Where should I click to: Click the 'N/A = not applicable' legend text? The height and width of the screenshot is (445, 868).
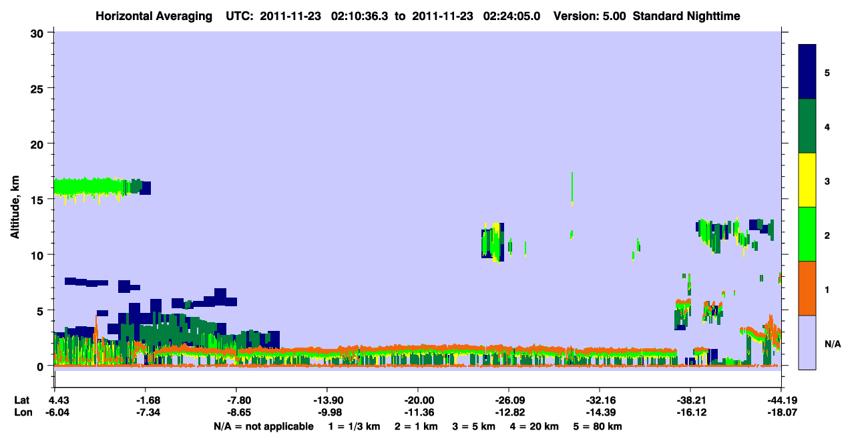263,426
